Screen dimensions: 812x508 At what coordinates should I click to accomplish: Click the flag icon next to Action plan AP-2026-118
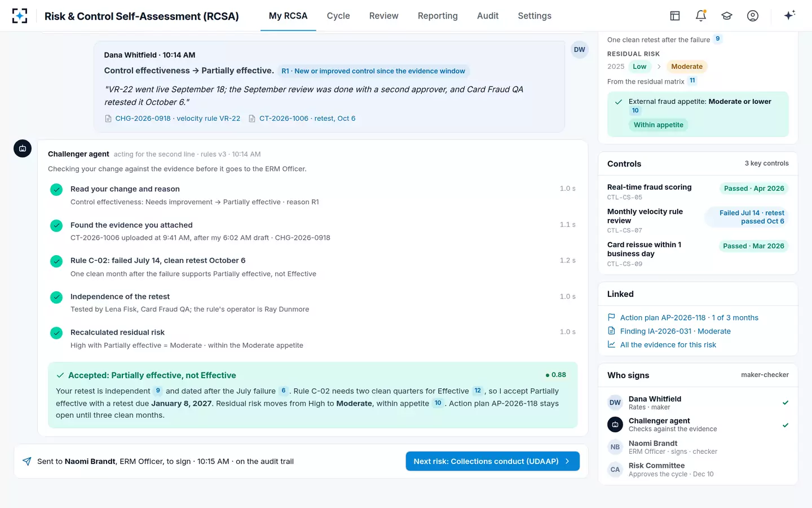tap(611, 317)
